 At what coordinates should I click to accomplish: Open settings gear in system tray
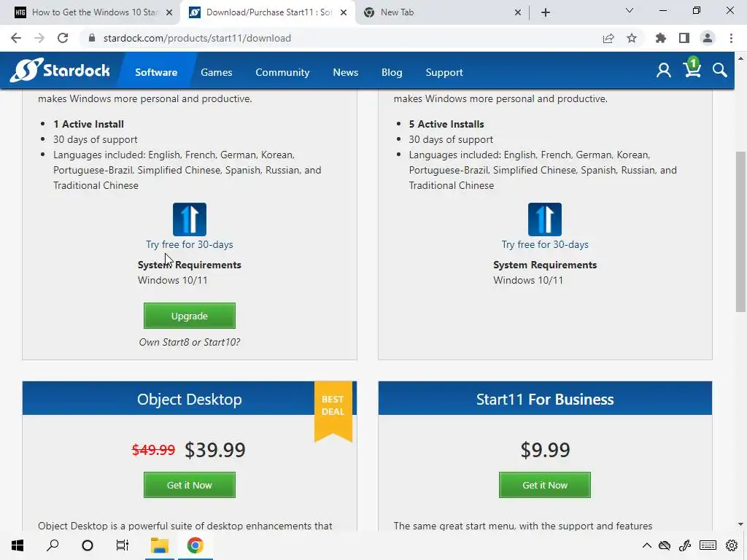coord(732,545)
